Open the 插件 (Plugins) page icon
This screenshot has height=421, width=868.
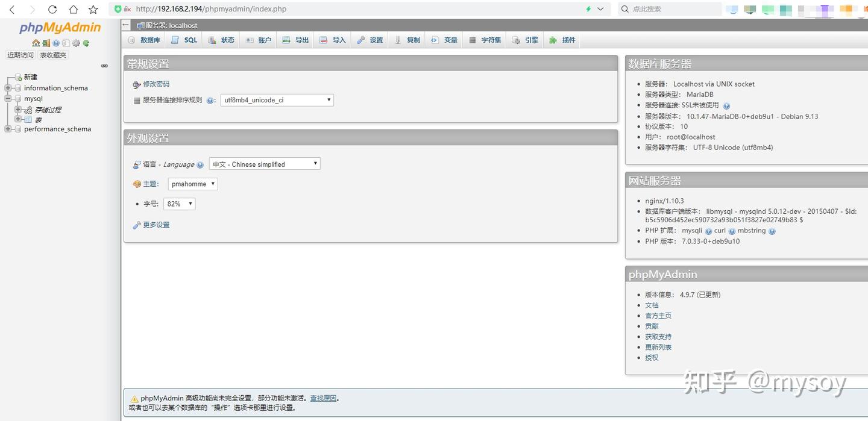(x=554, y=39)
